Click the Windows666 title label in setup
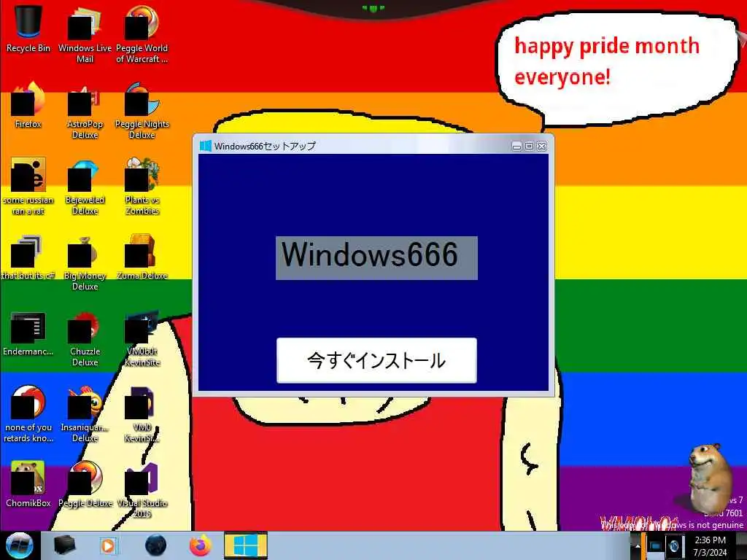 (x=376, y=257)
